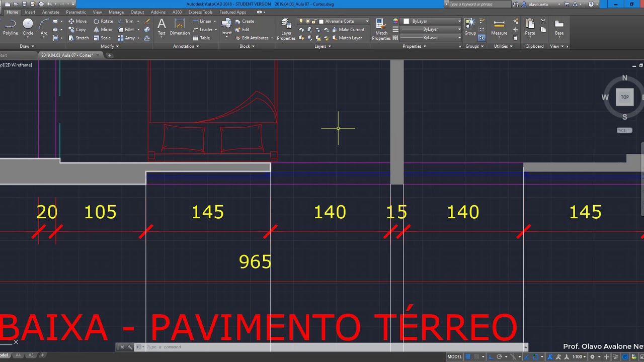The width and height of the screenshot is (644, 362).
Task: Open the Annotate ribbon tab
Action: coord(50,12)
